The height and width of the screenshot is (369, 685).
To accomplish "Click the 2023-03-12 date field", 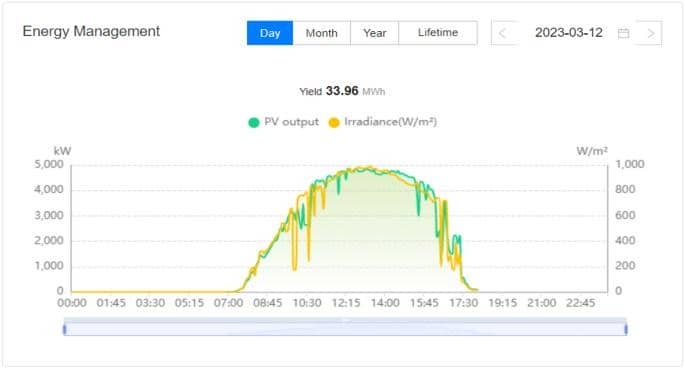I will 569,33.
